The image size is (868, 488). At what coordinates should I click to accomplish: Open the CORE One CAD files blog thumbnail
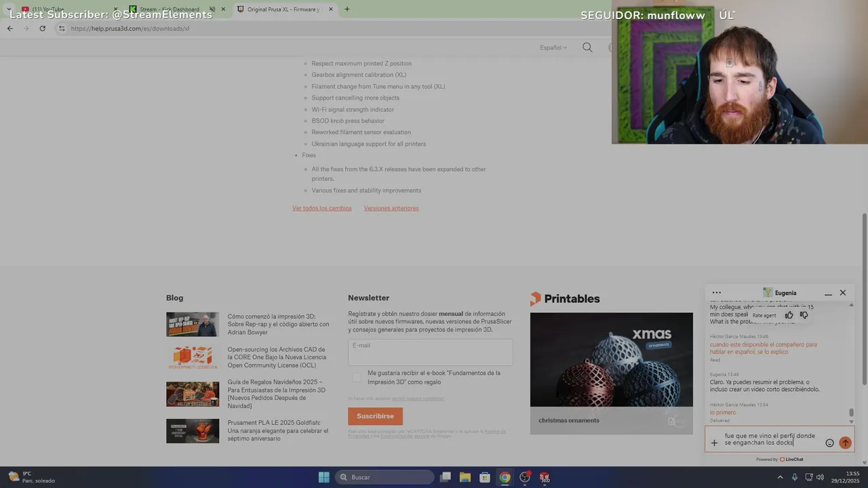(193, 358)
